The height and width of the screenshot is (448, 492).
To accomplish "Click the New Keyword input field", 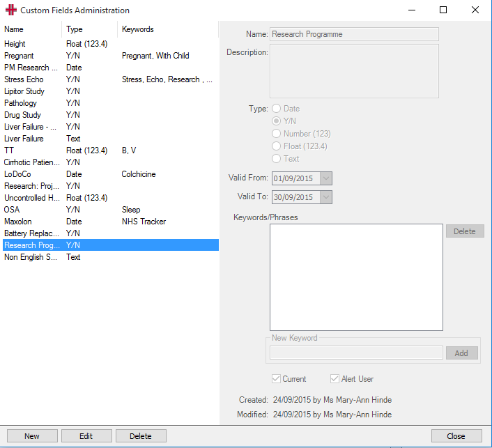I will pos(356,353).
